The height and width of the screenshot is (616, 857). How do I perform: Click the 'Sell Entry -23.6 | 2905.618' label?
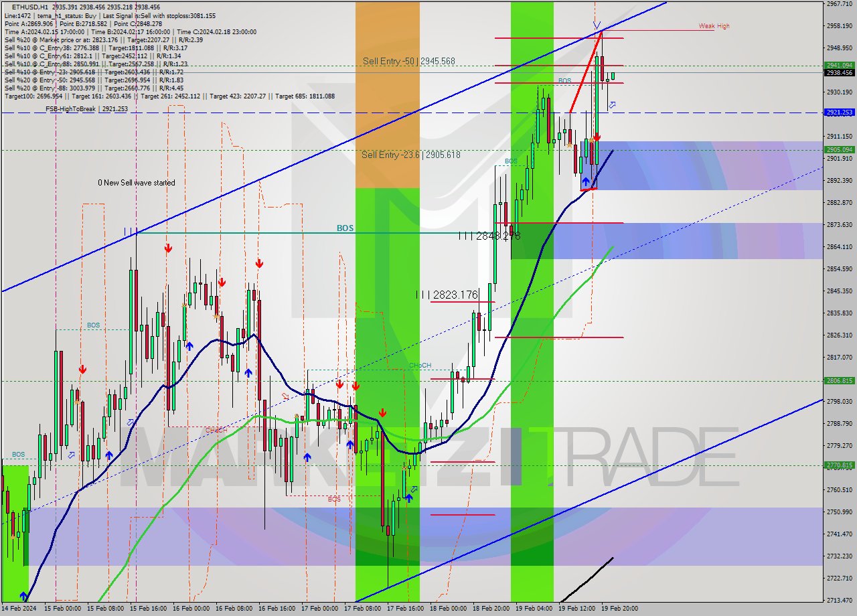click(411, 155)
